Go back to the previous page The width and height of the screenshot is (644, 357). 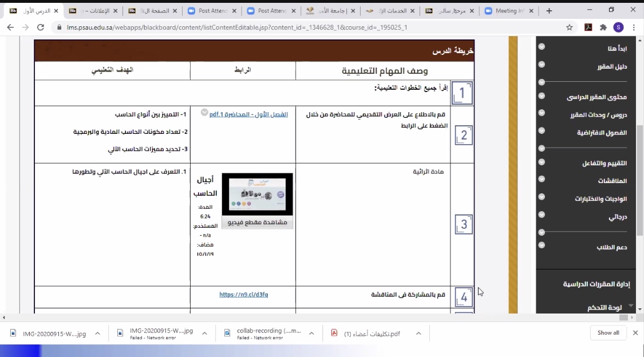[x=10, y=27]
